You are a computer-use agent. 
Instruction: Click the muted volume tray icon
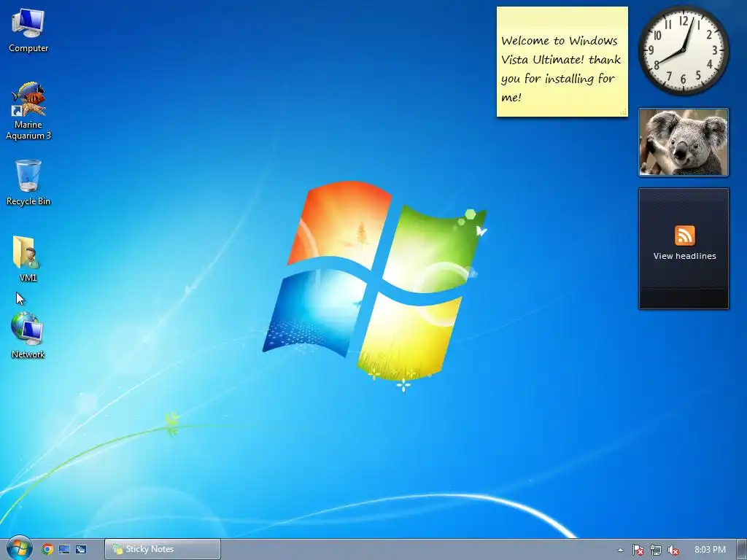673,550
